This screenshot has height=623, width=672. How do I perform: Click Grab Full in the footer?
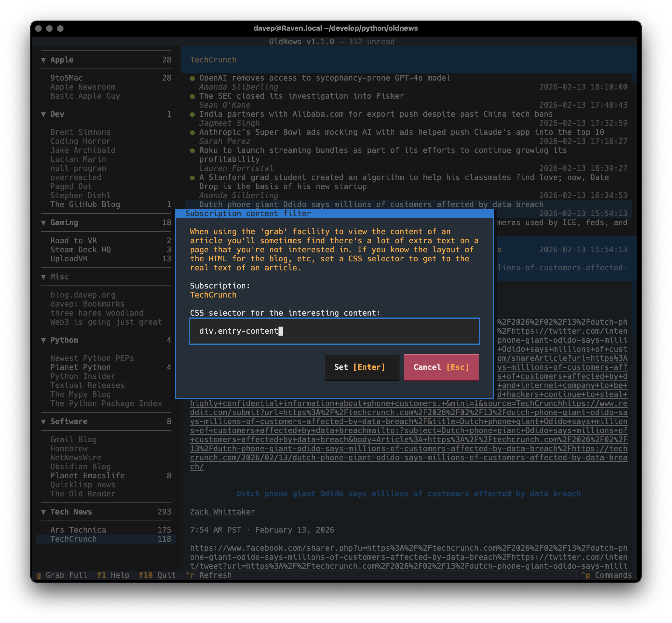(x=62, y=575)
